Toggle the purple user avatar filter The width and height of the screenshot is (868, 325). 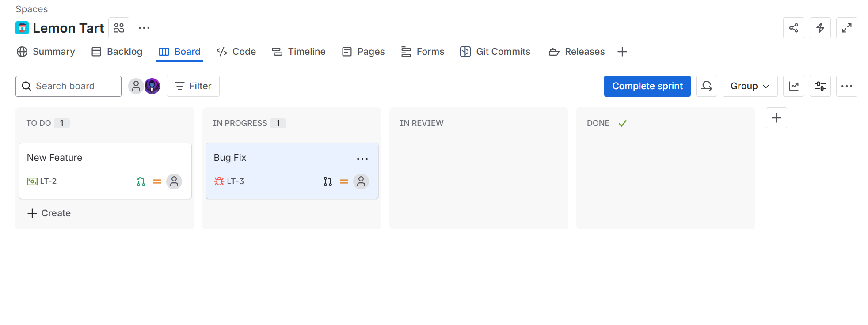152,86
